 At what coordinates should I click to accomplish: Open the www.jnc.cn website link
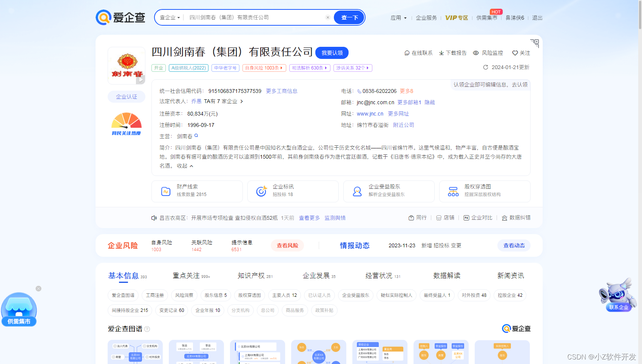click(370, 114)
